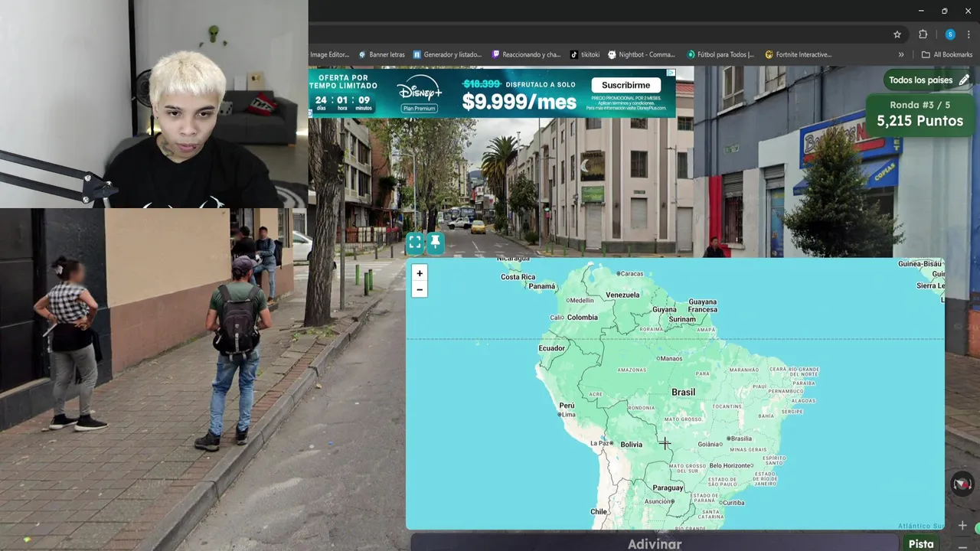Click the La Paz city marker

pyautogui.click(x=611, y=443)
